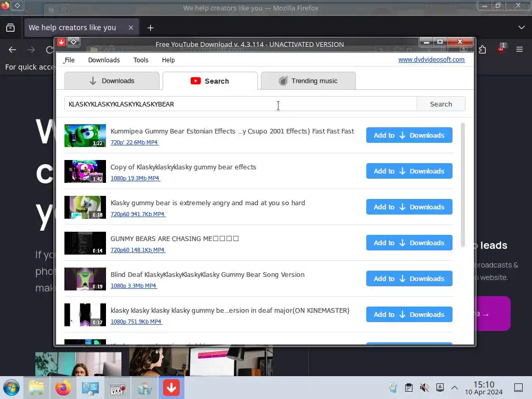Click the Search button next to query field

441,104
